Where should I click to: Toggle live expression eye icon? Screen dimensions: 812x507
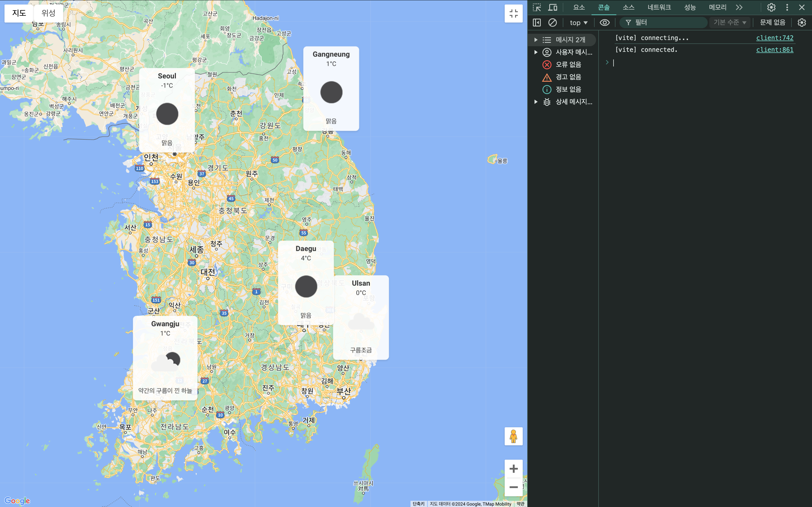click(605, 23)
